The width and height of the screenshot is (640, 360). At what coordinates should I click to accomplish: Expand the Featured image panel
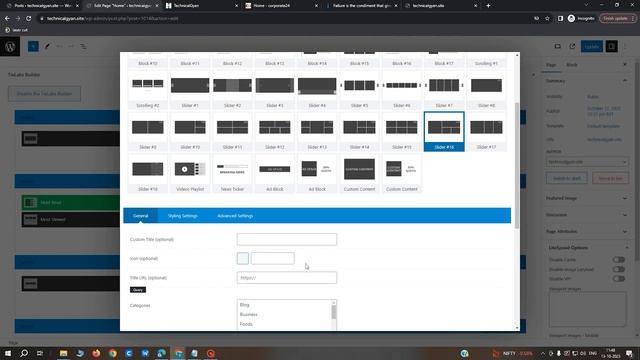pos(587,198)
